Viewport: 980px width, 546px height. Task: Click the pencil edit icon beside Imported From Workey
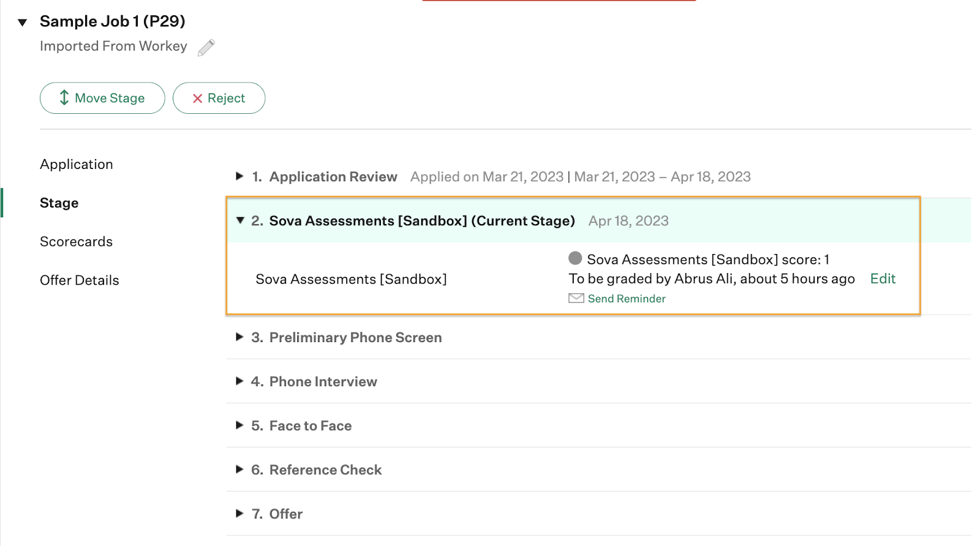206,48
